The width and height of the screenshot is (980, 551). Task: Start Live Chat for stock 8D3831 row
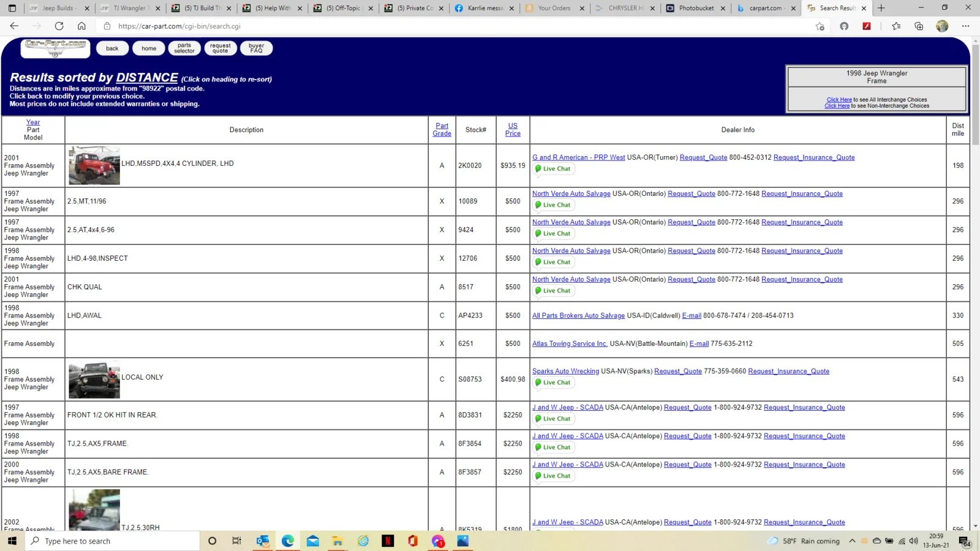(553, 419)
